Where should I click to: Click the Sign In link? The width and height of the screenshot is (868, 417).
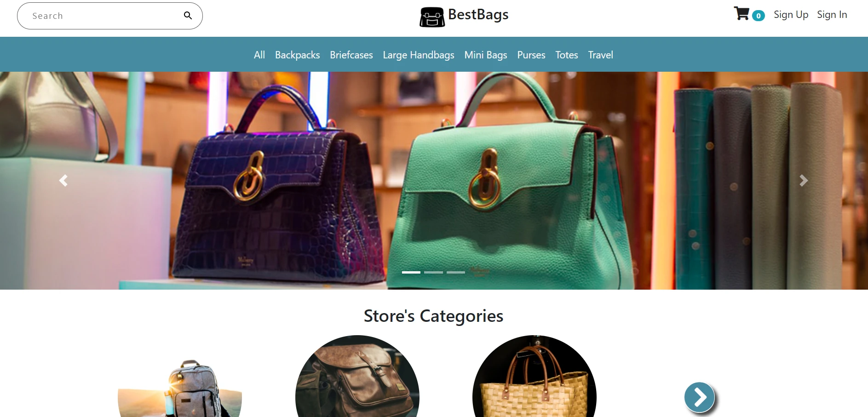point(832,15)
